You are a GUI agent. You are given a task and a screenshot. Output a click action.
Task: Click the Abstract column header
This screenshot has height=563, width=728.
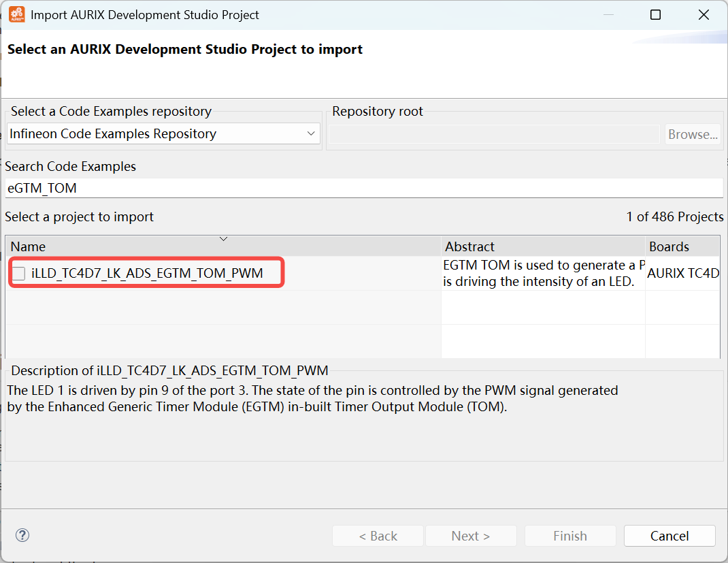point(543,246)
